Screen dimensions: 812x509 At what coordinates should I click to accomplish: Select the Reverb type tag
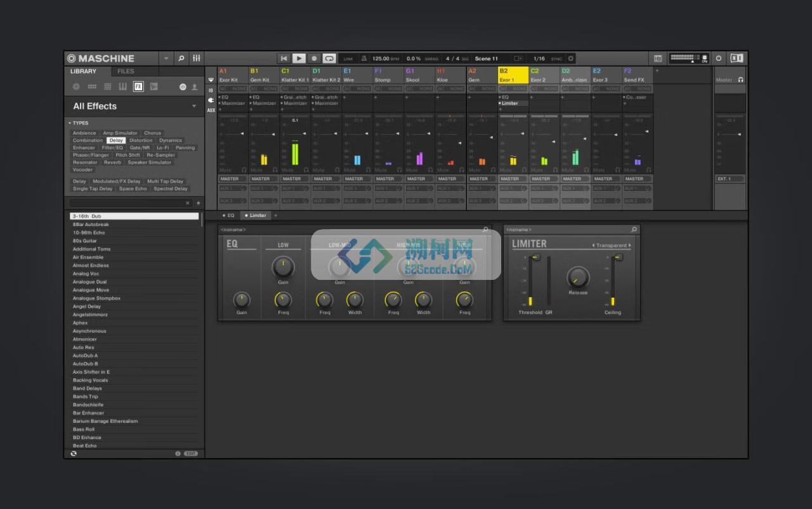click(112, 162)
